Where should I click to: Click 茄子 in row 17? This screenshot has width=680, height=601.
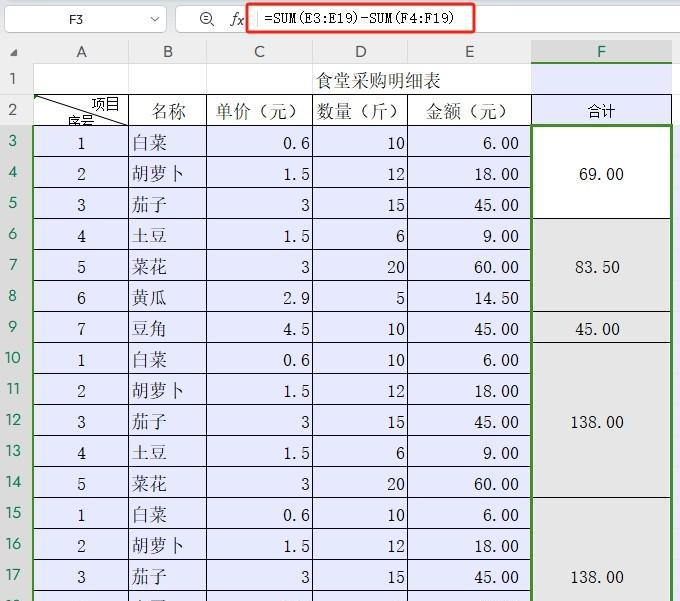click(168, 576)
